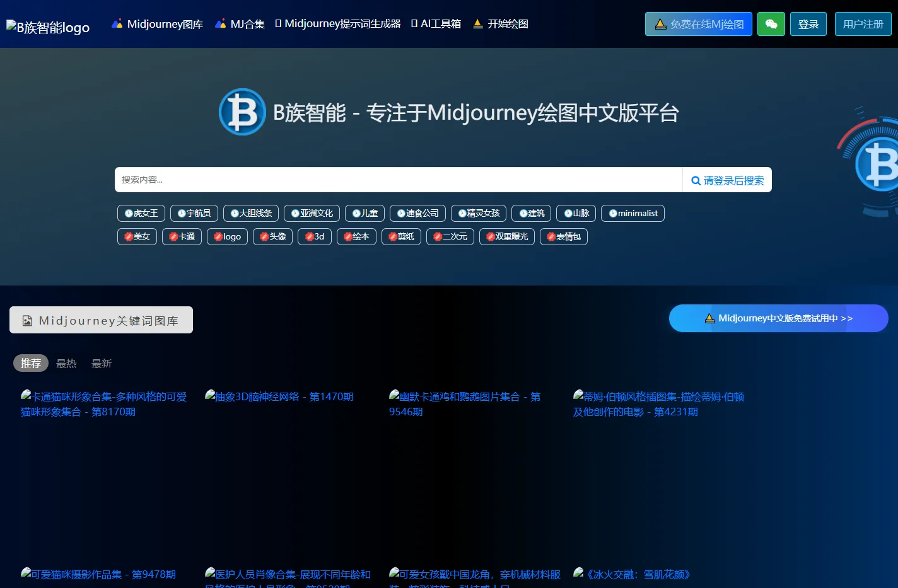
Task: Select the 儿童 tag
Action: (x=364, y=213)
